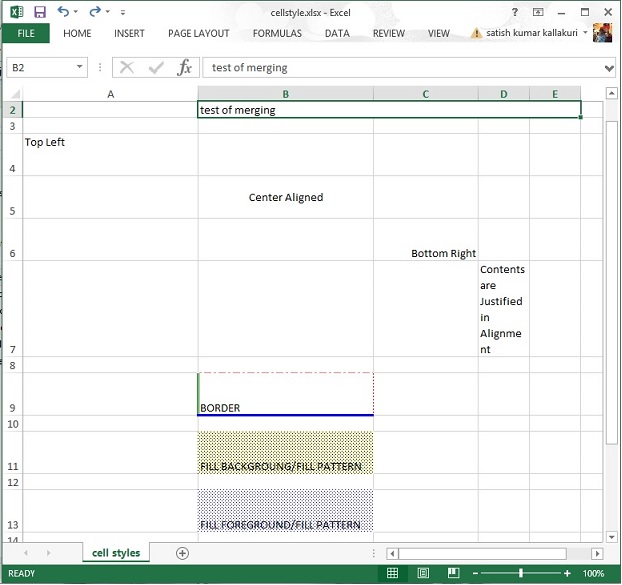Click the Enter checkmark icon in formula bar
Screen dimensions: 622x585
(156, 68)
